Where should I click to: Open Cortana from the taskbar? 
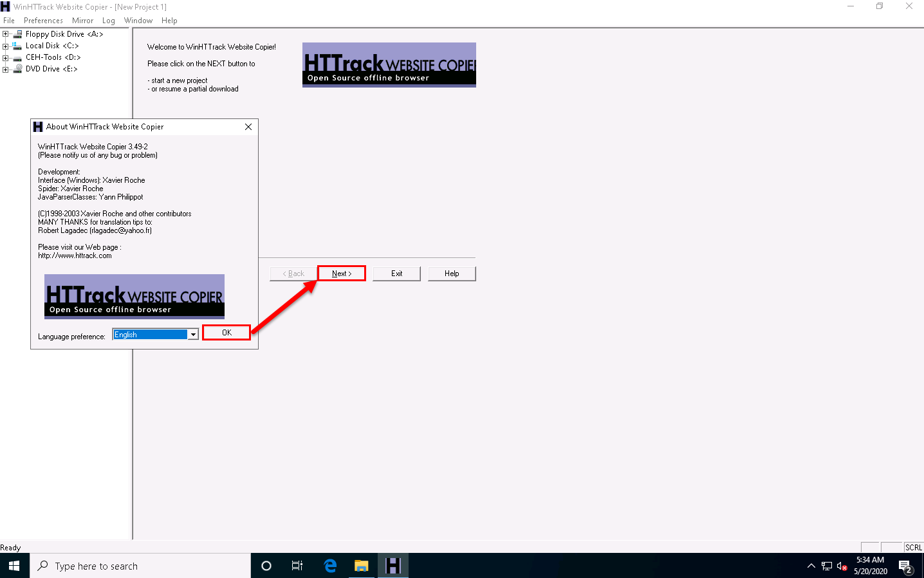click(x=266, y=566)
